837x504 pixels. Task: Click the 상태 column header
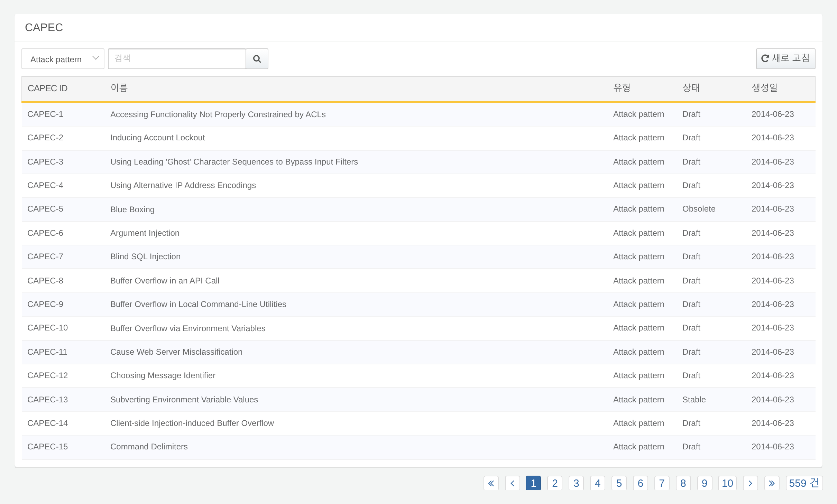point(691,88)
